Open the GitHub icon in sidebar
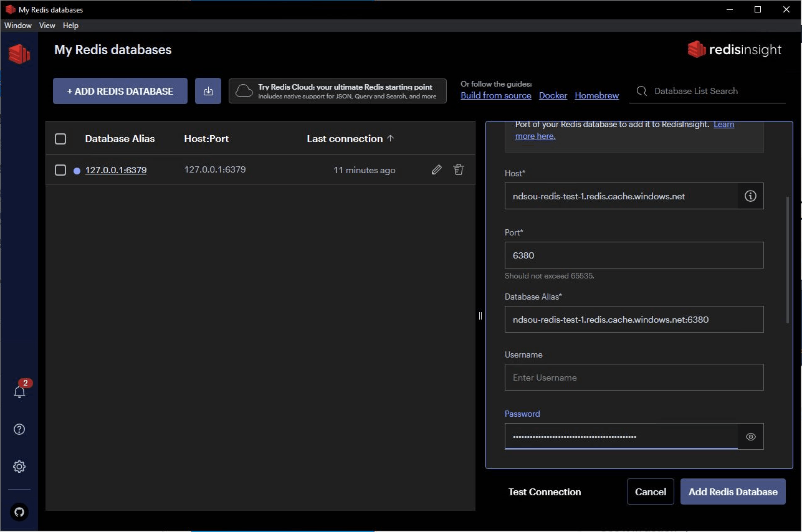The height and width of the screenshot is (532, 802). click(x=19, y=512)
